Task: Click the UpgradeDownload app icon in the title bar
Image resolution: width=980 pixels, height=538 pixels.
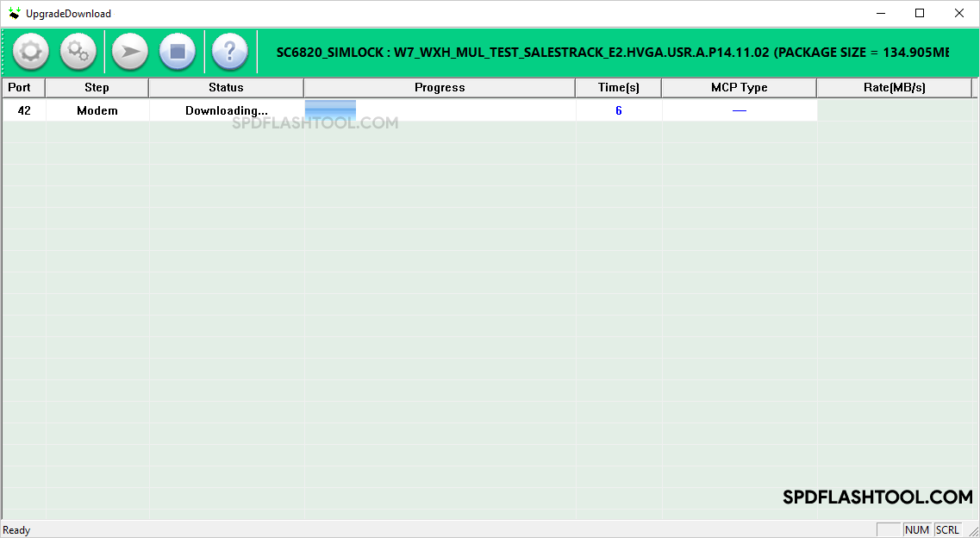Action: tap(14, 13)
